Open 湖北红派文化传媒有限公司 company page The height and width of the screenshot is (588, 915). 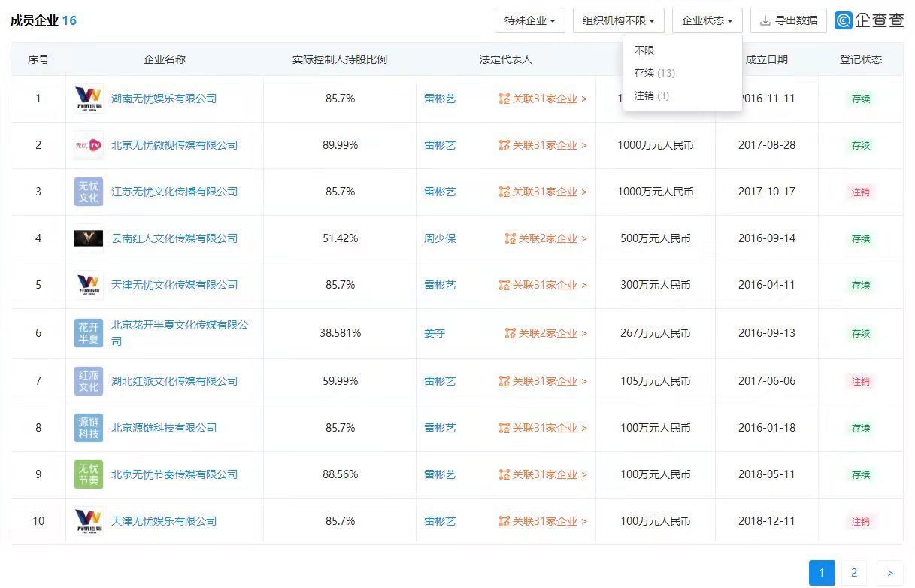[x=174, y=381]
